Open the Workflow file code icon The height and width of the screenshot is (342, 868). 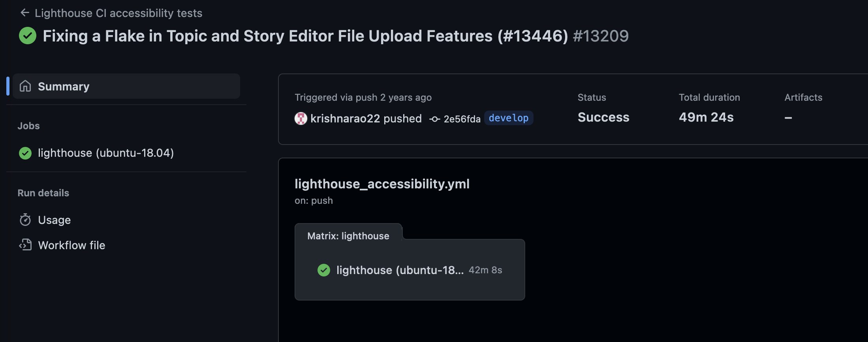(25, 245)
